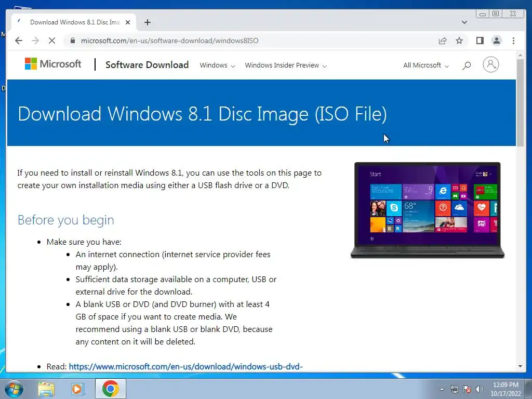532x399 pixels.
Task: Open Software Download home link
Action: 147,65
